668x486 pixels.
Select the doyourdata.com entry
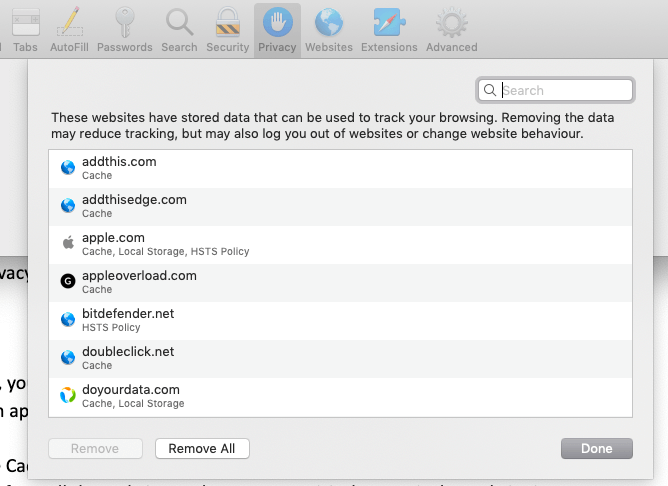tap(340, 397)
